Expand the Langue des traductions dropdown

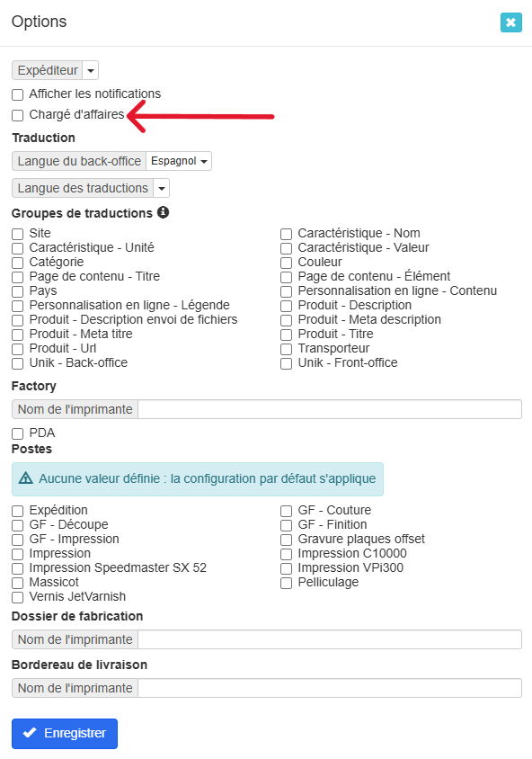(162, 188)
